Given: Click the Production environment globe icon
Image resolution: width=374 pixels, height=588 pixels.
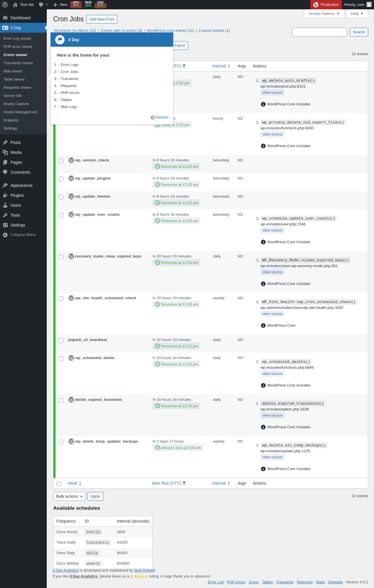Looking at the screenshot, I should (316, 5).
